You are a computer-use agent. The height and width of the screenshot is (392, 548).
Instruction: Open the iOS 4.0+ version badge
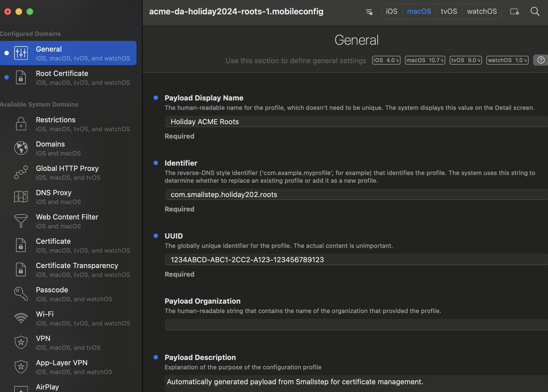pyautogui.click(x=386, y=60)
